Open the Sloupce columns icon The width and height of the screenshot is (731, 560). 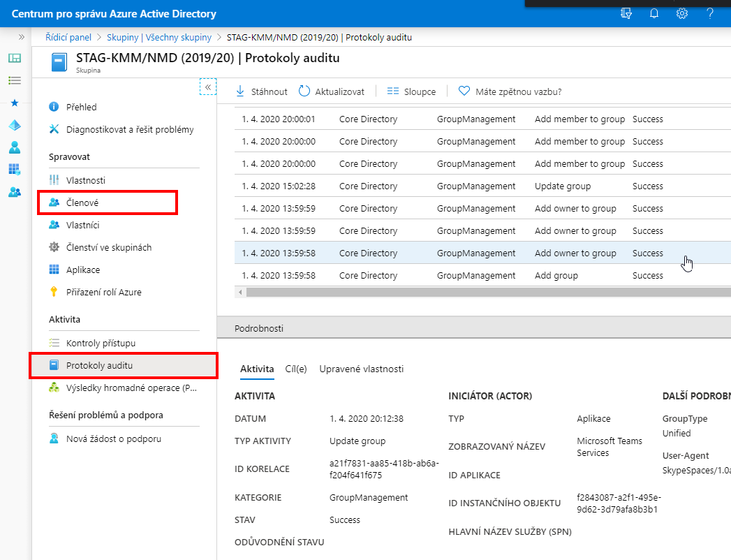pos(393,91)
